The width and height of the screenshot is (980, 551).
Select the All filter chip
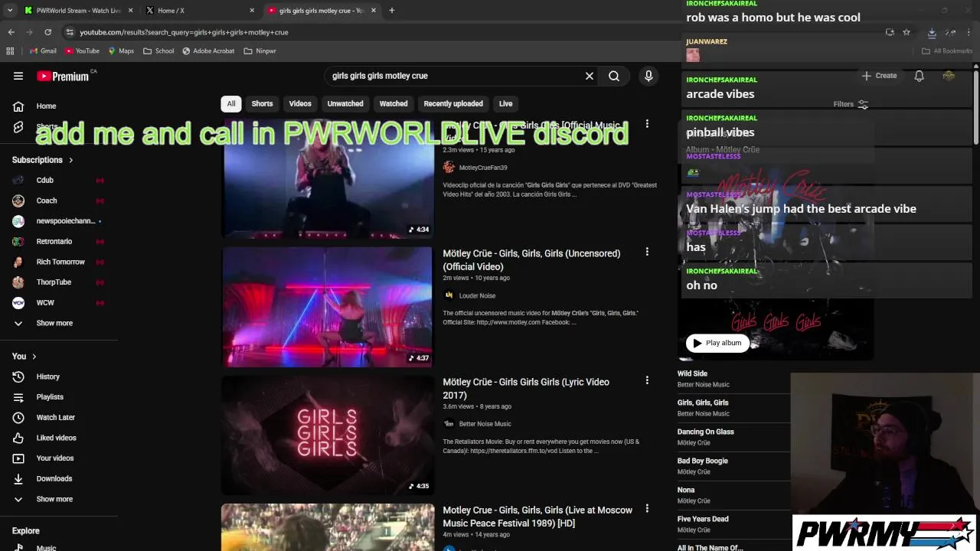231,103
